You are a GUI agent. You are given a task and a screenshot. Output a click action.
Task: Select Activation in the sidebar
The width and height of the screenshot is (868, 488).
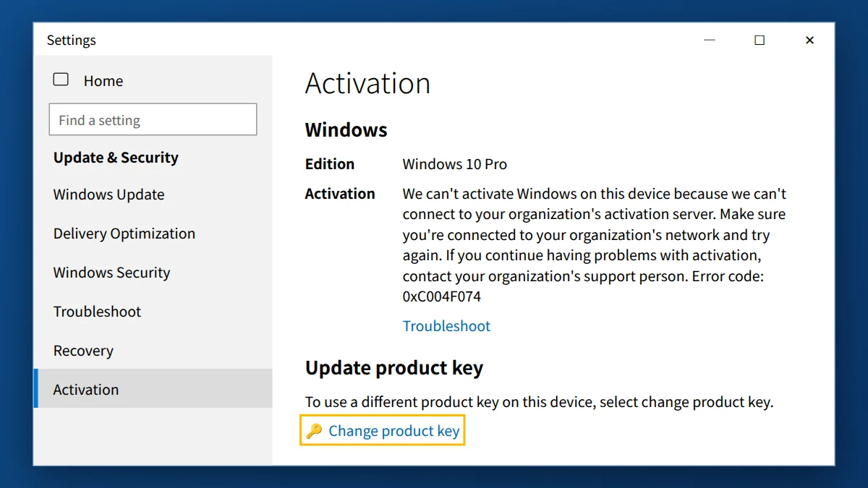click(153, 389)
